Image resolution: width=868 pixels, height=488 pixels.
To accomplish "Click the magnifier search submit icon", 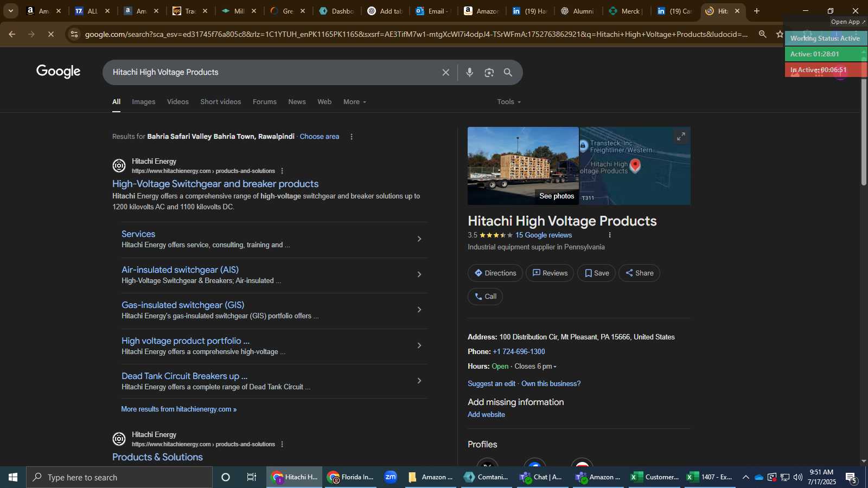I will (x=508, y=73).
